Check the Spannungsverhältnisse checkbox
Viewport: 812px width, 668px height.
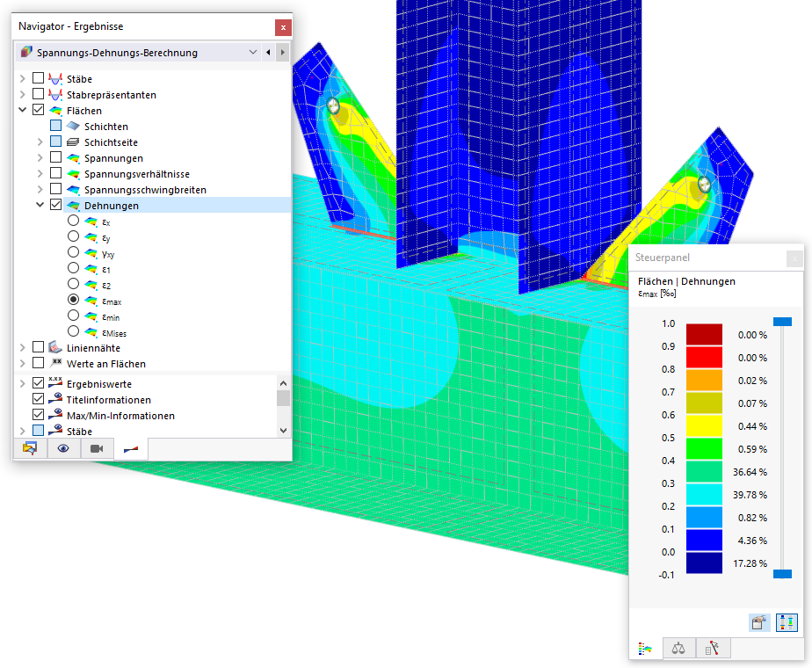click(x=56, y=173)
